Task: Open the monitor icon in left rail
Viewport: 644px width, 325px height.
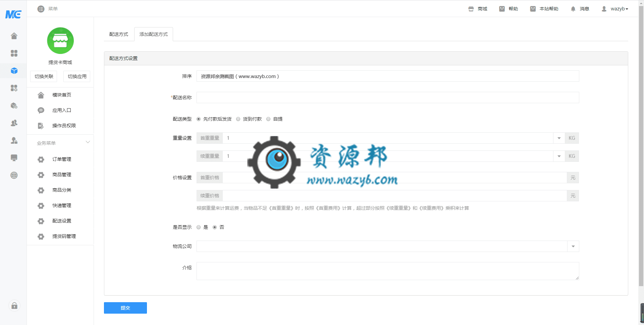Action: tap(14, 158)
